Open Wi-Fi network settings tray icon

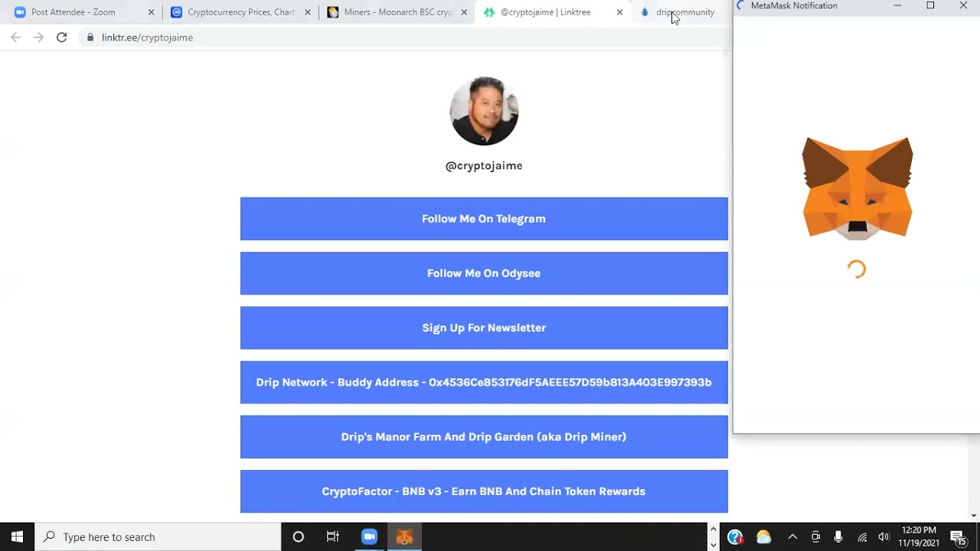point(862,537)
